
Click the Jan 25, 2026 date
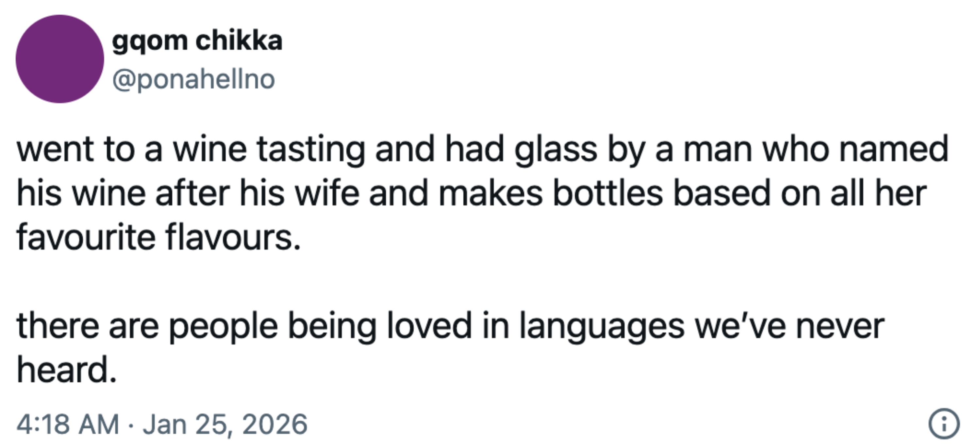[x=225, y=424]
